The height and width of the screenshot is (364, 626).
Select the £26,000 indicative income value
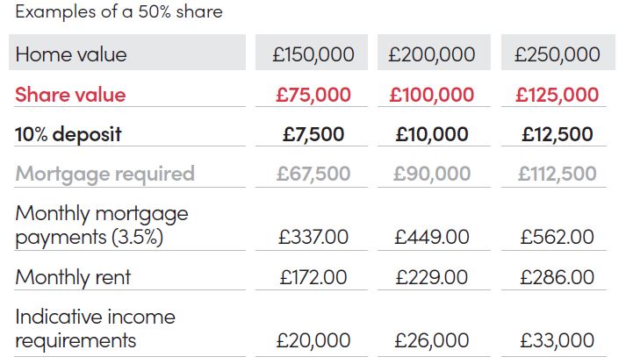[x=432, y=339]
